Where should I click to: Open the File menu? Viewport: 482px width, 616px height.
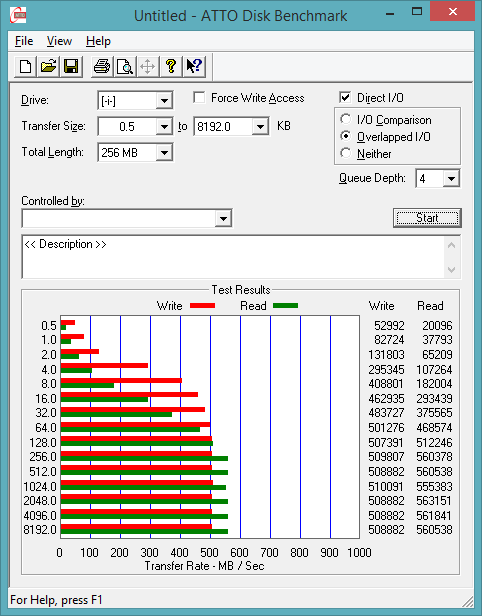click(x=24, y=41)
